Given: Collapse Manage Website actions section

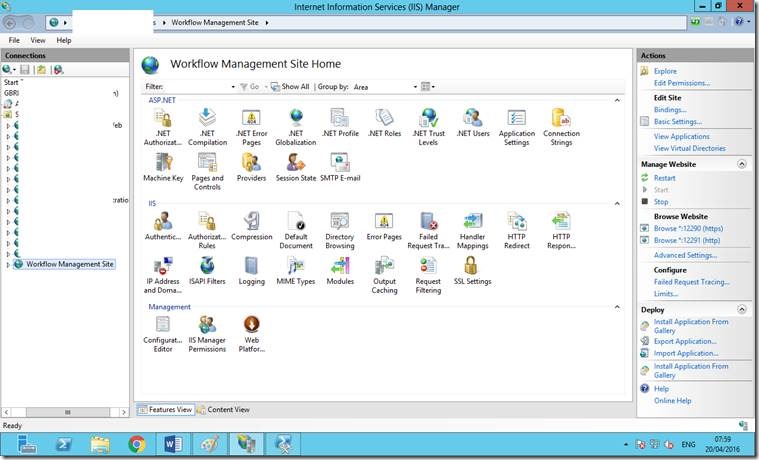Looking at the screenshot, I should (742, 164).
